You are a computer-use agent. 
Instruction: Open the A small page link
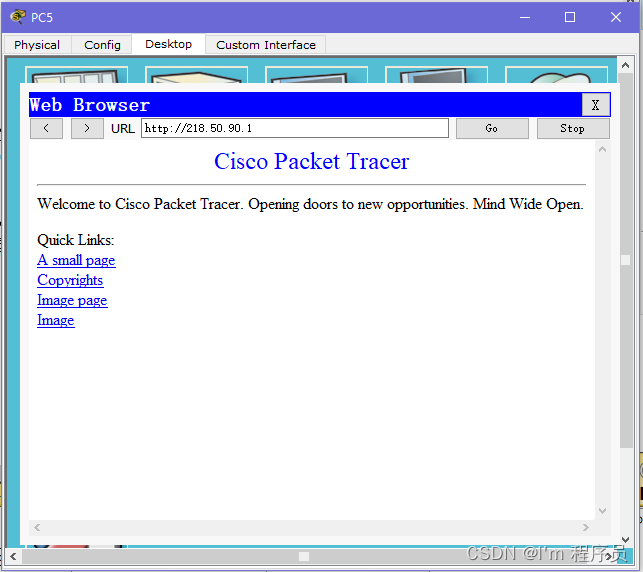click(x=76, y=260)
